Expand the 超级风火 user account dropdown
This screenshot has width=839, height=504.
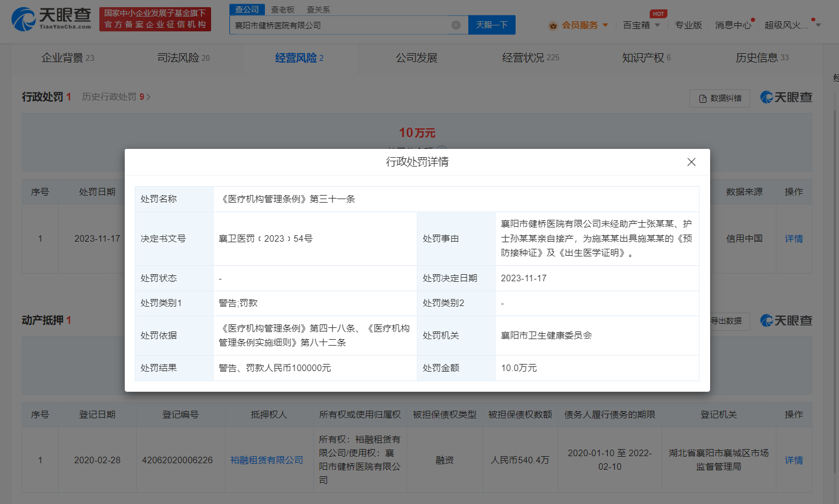(x=792, y=25)
